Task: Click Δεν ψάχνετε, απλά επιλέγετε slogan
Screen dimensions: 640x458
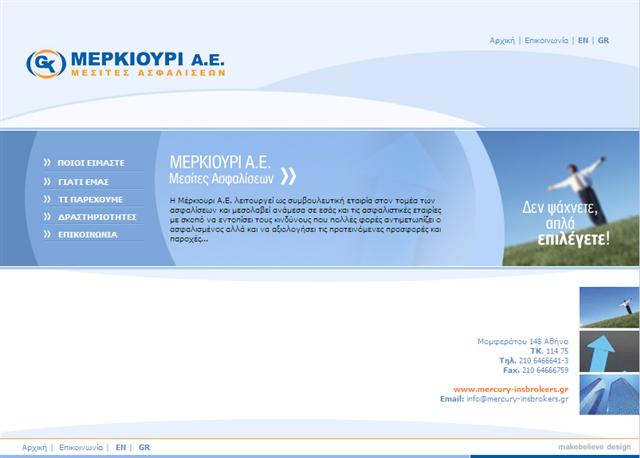Action: [565, 224]
